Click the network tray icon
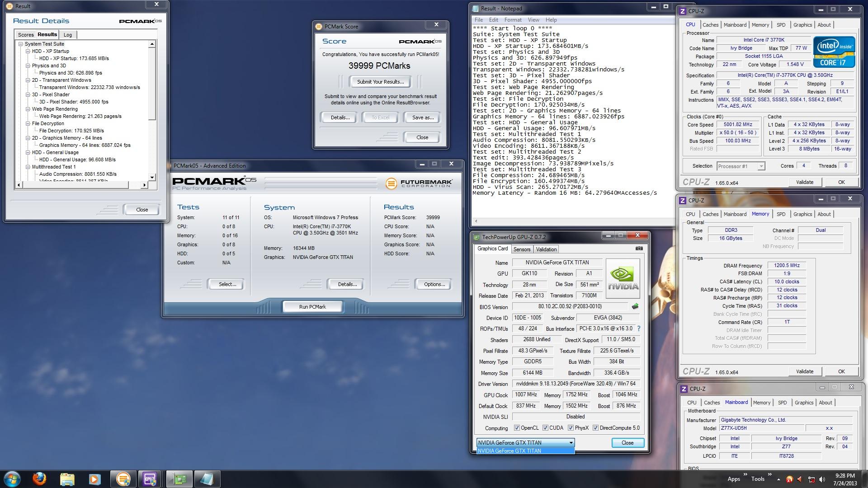 tap(811, 479)
